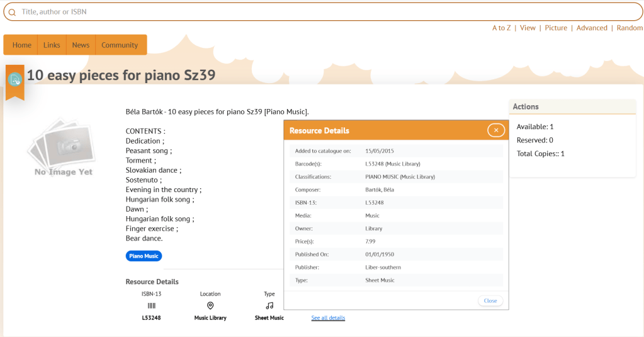Click the ISBN-13 barcode icon

tap(151, 306)
